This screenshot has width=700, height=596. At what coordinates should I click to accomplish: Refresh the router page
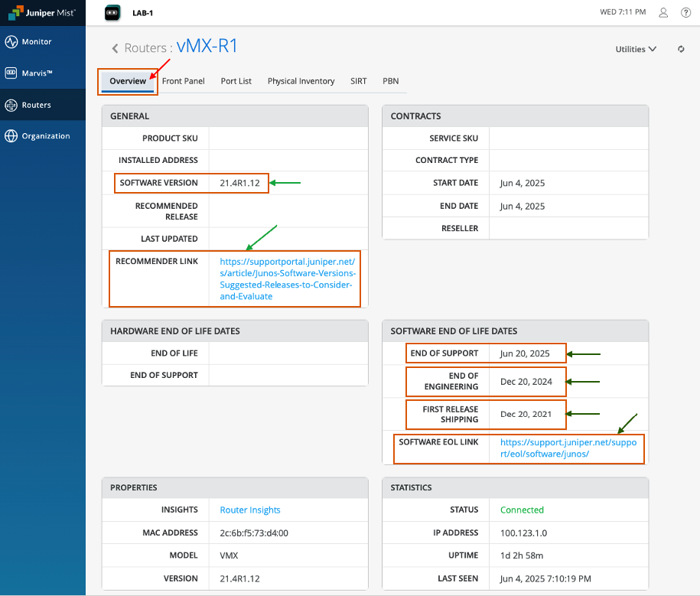(x=681, y=50)
